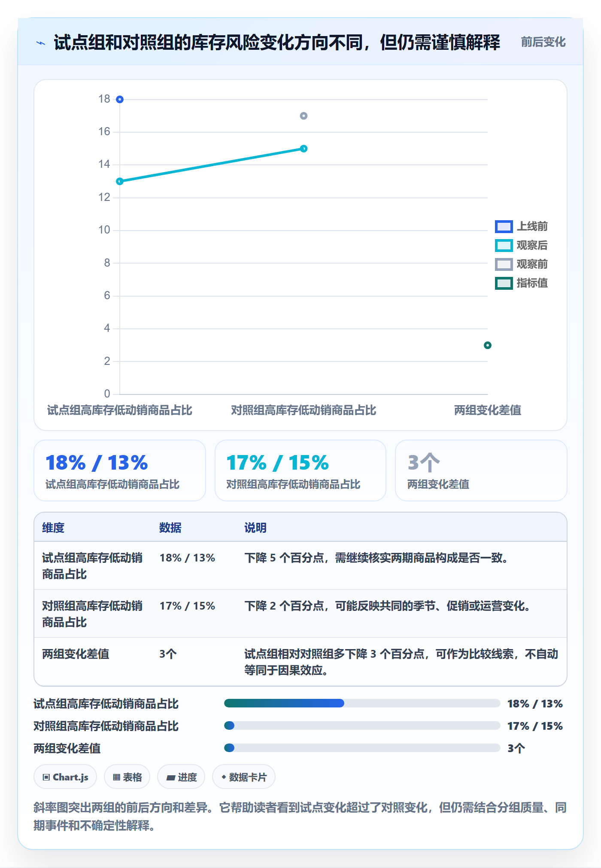Toggle the 指标值 legend item
This screenshot has width=601, height=868.
(x=521, y=283)
